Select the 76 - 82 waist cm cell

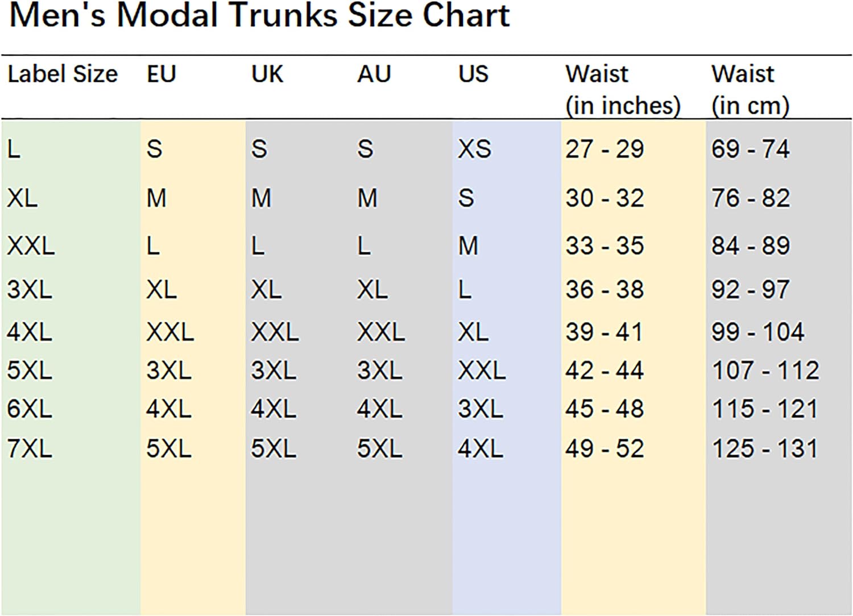click(x=751, y=198)
